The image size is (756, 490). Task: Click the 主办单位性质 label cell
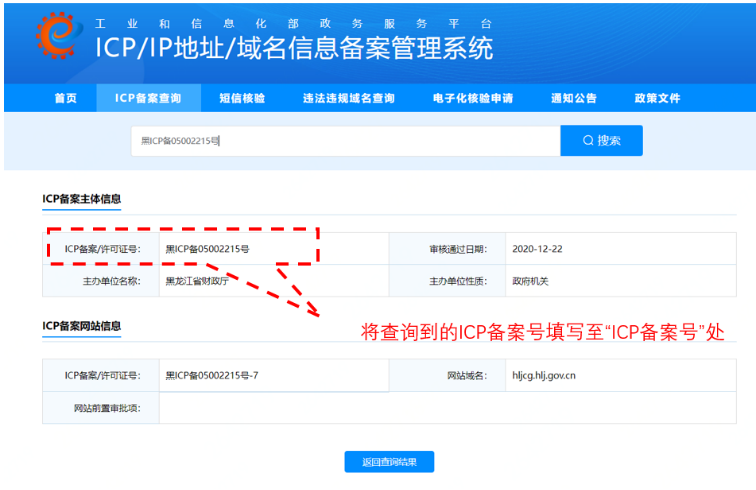[447, 281]
